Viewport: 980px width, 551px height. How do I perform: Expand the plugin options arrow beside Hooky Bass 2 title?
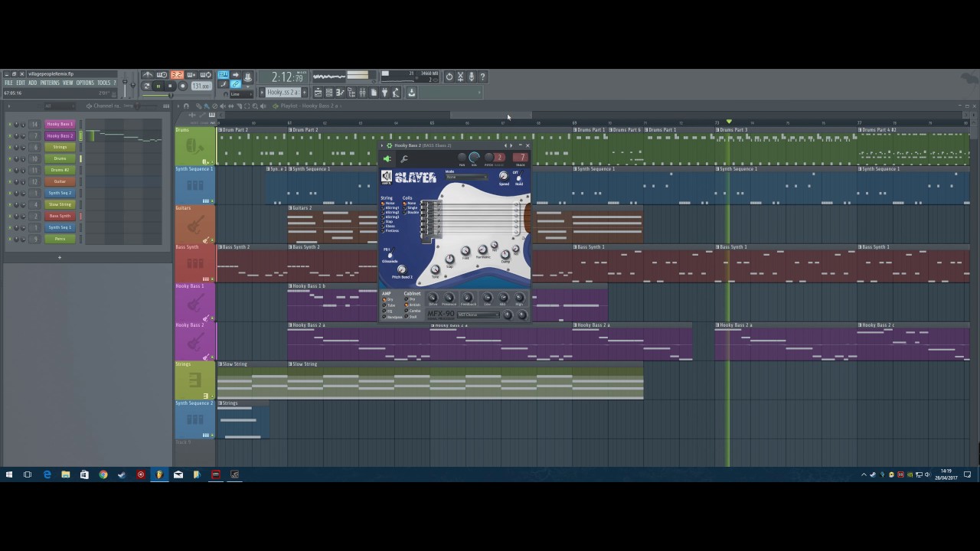coord(381,145)
